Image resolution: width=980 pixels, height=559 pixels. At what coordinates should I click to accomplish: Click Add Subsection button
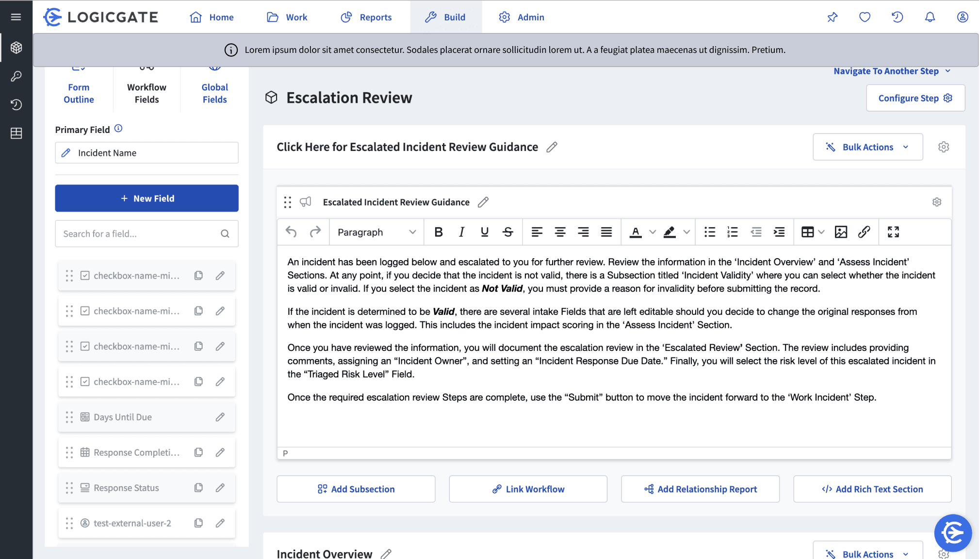tap(356, 489)
